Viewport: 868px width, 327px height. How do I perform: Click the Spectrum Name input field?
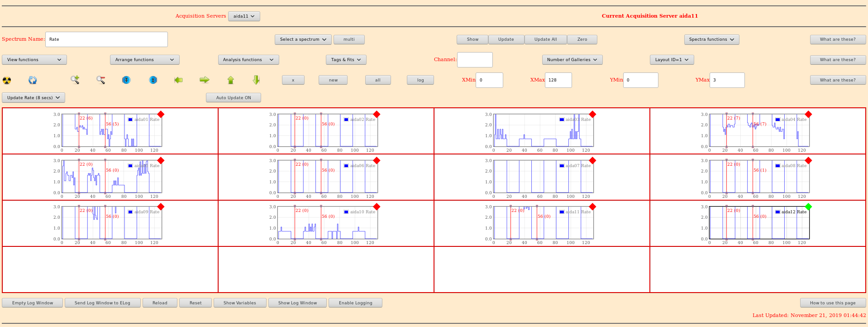107,39
